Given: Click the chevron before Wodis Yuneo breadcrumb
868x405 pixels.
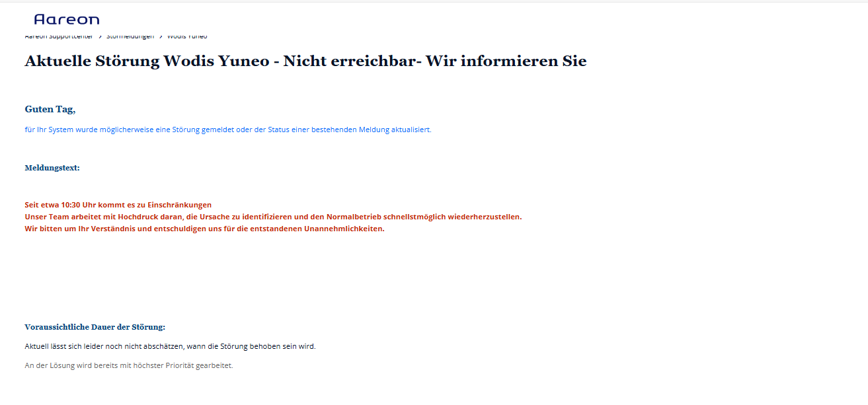Looking at the screenshot, I should [x=161, y=37].
